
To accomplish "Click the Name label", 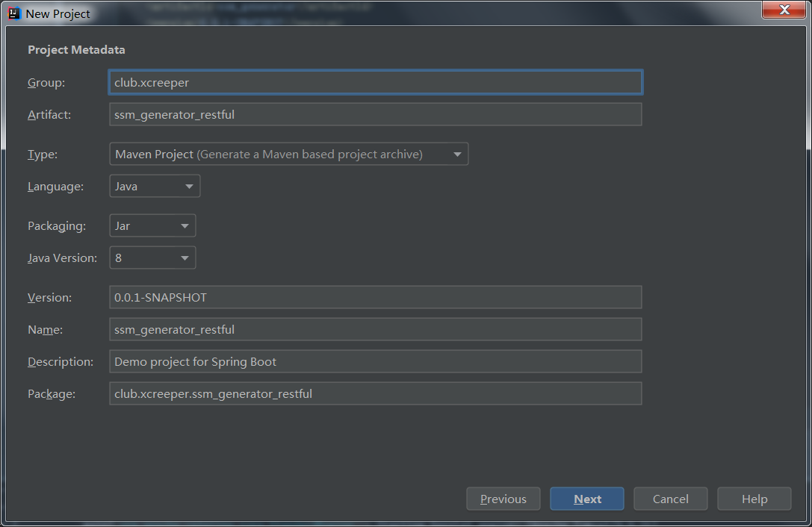I will 45,330.
